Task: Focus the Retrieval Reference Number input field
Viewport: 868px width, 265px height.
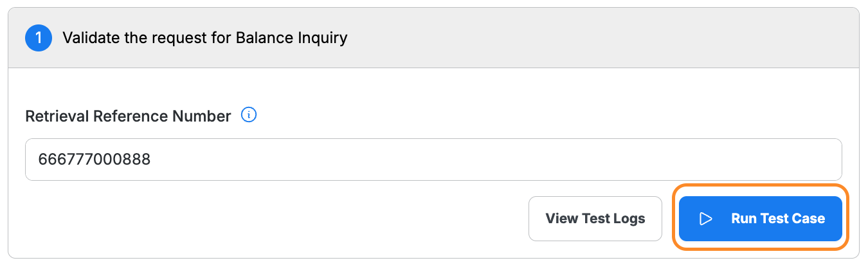Action: click(x=433, y=160)
